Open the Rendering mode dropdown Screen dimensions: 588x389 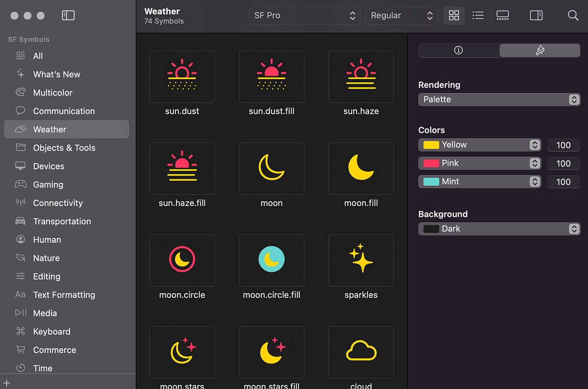(x=499, y=100)
